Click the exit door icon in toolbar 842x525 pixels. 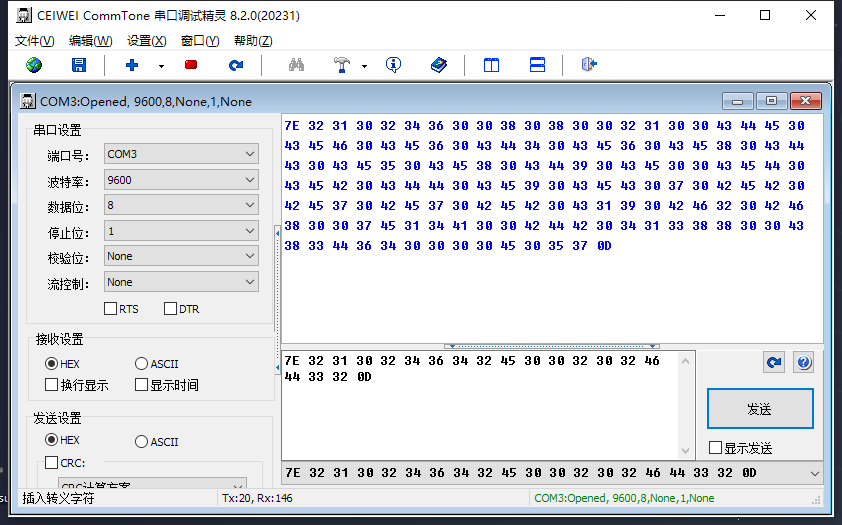[589, 65]
